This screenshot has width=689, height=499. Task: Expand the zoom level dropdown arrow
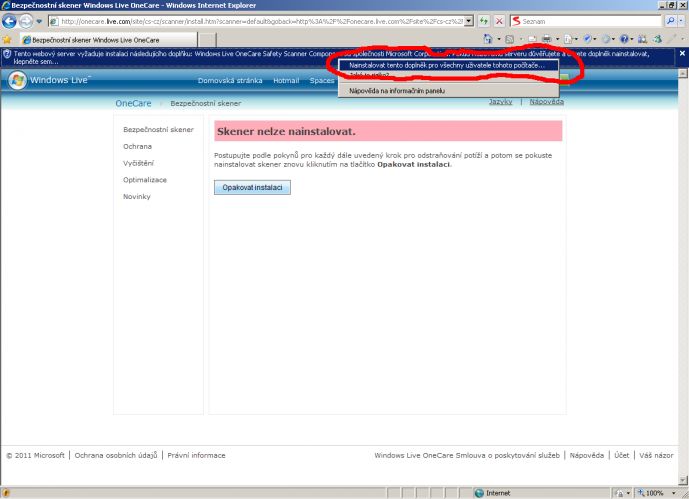(674, 493)
